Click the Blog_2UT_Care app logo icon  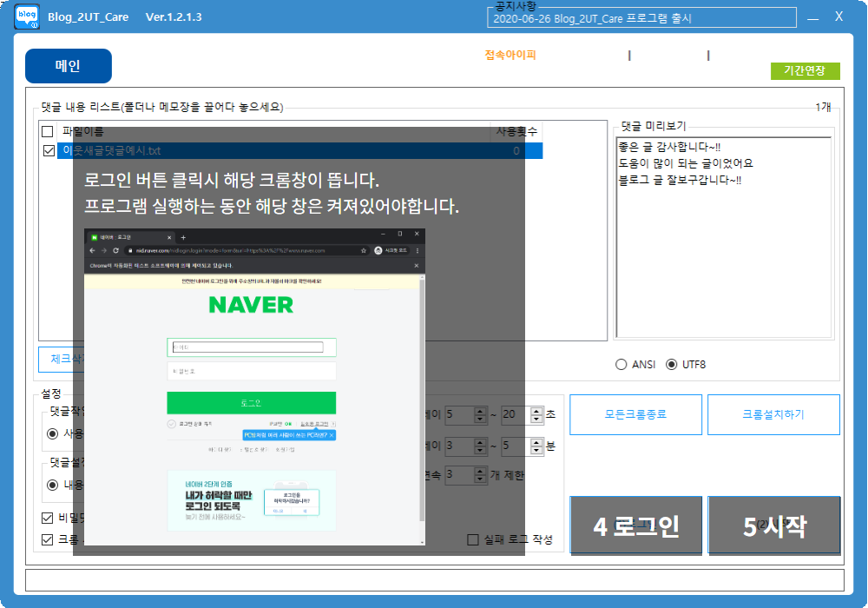pos(27,17)
